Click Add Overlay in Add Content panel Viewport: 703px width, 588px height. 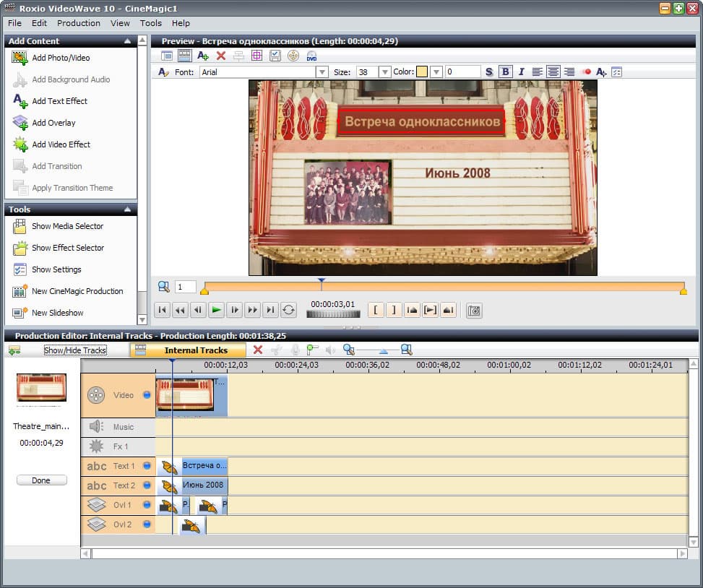53,123
